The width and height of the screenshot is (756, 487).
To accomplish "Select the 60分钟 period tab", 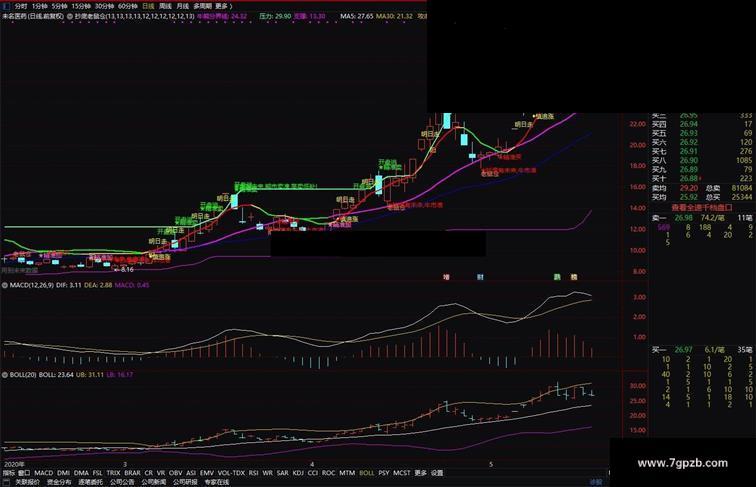I will 128,6.
